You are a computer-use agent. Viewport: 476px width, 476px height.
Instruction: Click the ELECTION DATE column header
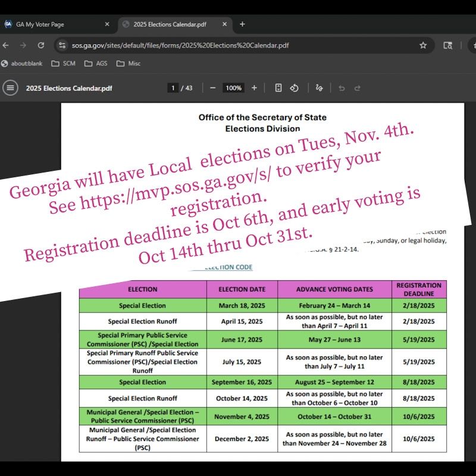tap(242, 289)
